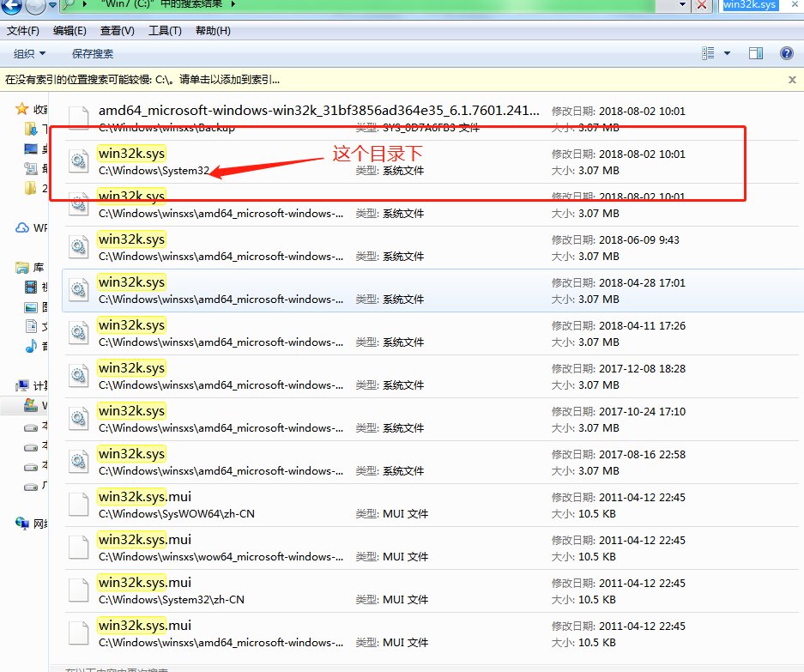
Task: Select win32k.sys located in C:\Windows\System32
Action: click(130, 153)
